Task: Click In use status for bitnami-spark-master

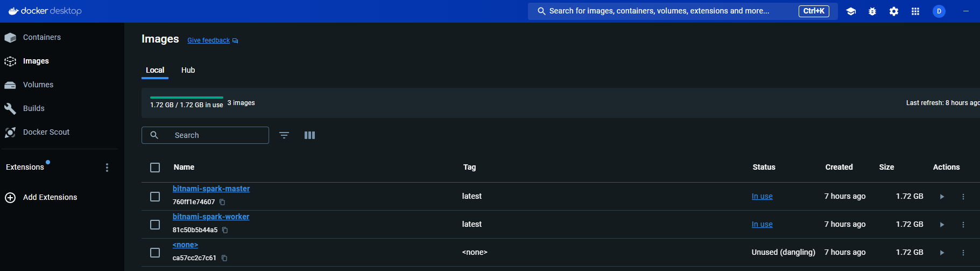Action: click(762, 197)
